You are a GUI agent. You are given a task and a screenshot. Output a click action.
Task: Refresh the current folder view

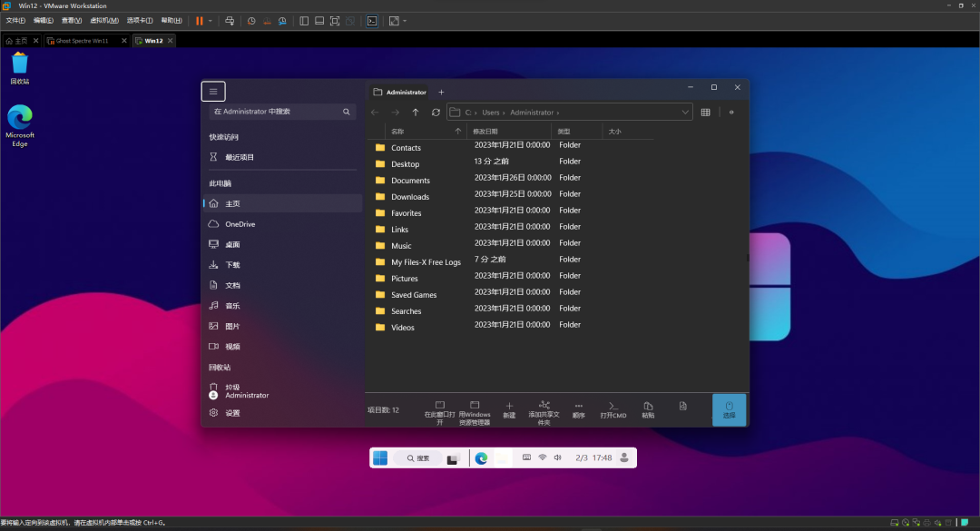(436, 112)
